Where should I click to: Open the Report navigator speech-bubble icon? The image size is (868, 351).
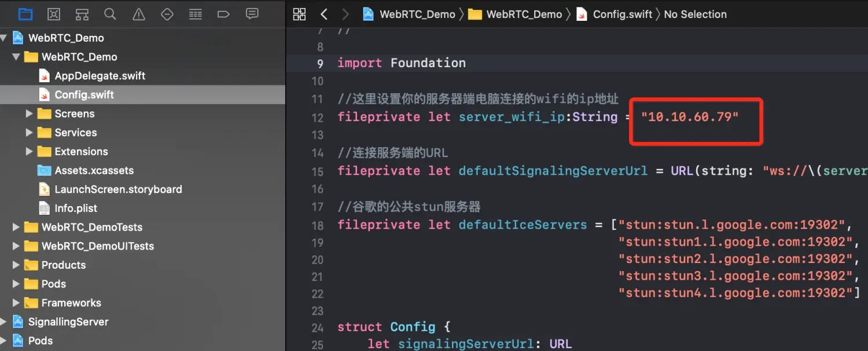(x=252, y=14)
